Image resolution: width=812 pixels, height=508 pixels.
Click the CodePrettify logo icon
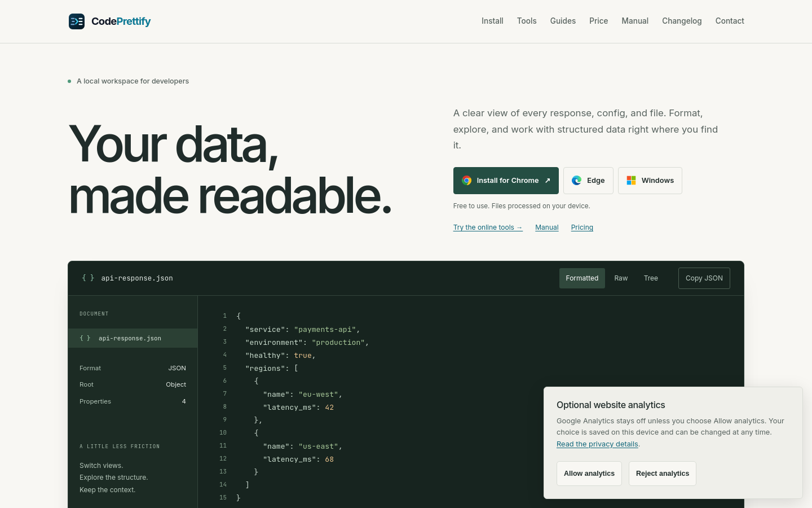pos(77,21)
